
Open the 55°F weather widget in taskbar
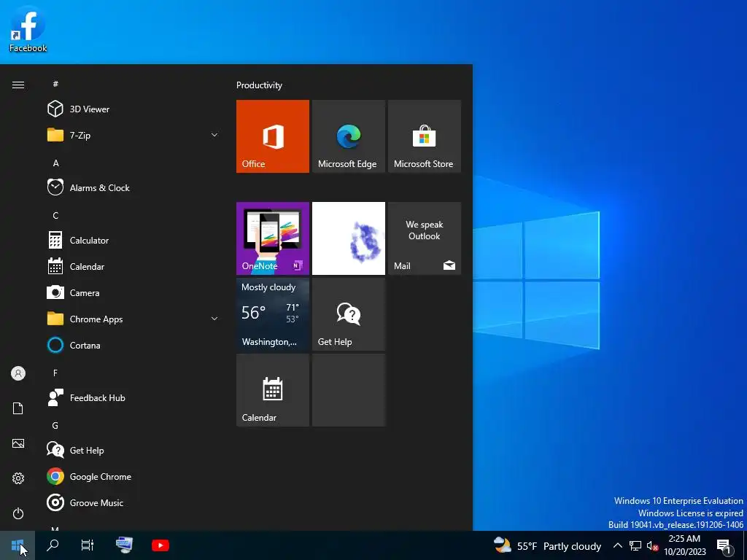547,545
